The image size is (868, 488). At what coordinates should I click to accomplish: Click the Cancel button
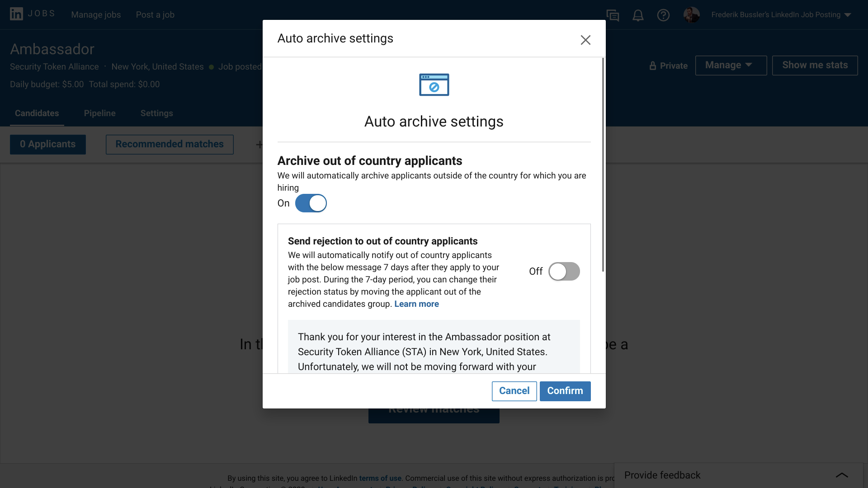pos(514,391)
